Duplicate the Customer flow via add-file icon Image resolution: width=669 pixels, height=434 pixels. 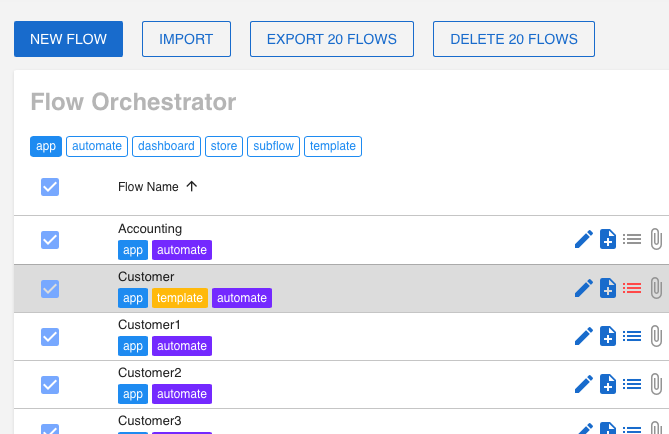(608, 288)
